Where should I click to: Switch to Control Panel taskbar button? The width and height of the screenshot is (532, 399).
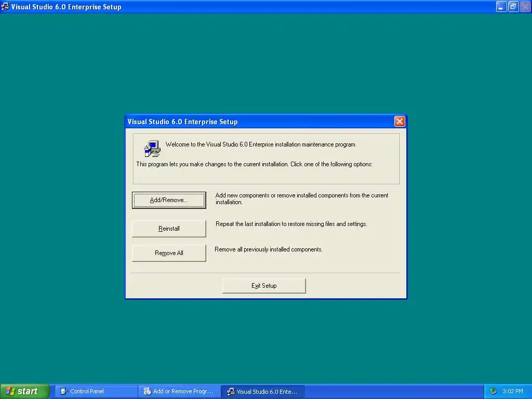click(96, 391)
